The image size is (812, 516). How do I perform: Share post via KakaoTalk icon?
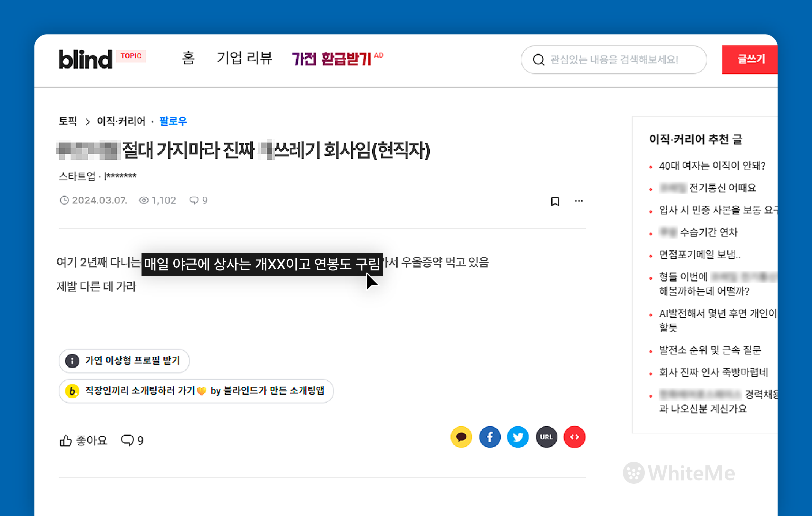tap(461, 437)
